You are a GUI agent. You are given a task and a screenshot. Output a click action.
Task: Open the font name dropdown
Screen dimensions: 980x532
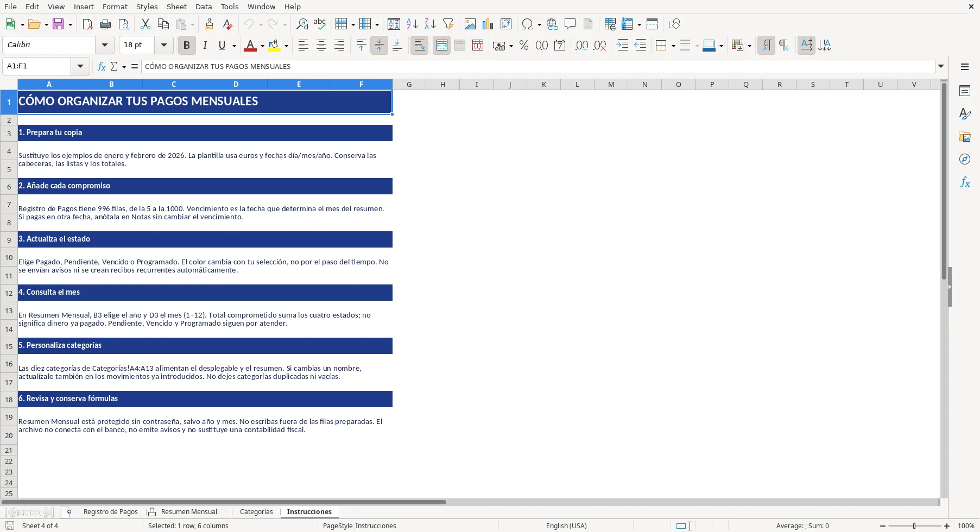[105, 45]
